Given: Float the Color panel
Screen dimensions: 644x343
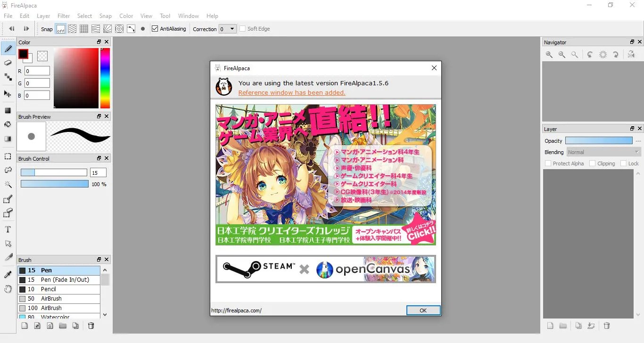Looking at the screenshot, I should pyautogui.click(x=99, y=42).
